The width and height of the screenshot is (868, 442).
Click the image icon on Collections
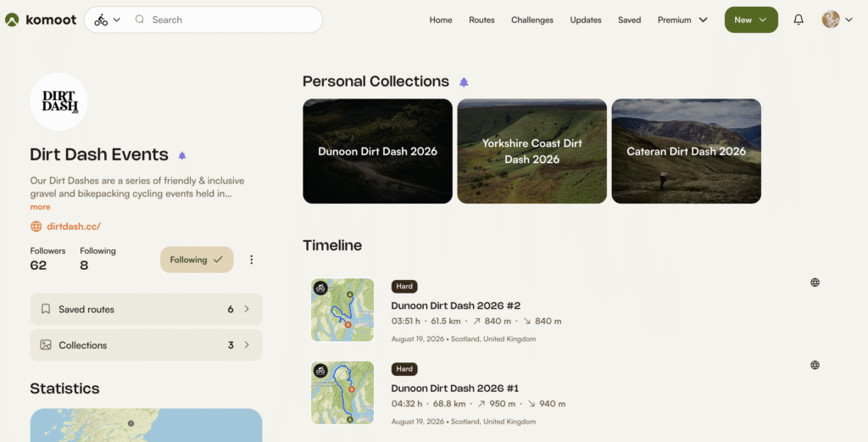click(46, 344)
